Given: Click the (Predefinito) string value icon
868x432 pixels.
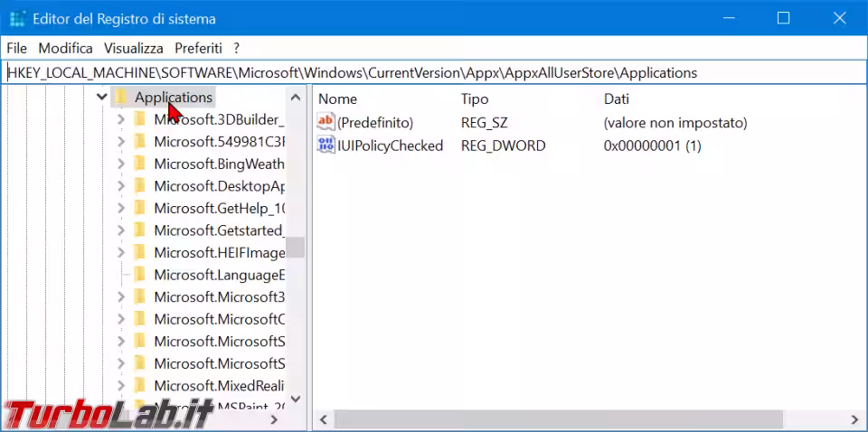Looking at the screenshot, I should click(325, 122).
